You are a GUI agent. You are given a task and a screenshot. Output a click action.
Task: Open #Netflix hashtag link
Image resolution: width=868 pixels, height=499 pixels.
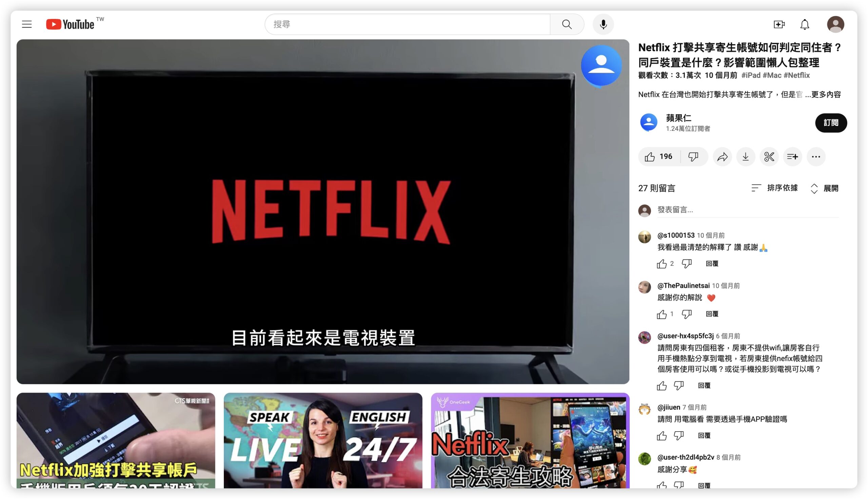[x=797, y=75]
